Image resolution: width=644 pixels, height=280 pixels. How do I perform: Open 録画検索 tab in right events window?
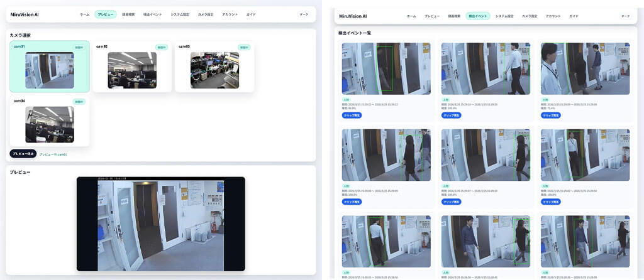pyautogui.click(x=454, y=16)
